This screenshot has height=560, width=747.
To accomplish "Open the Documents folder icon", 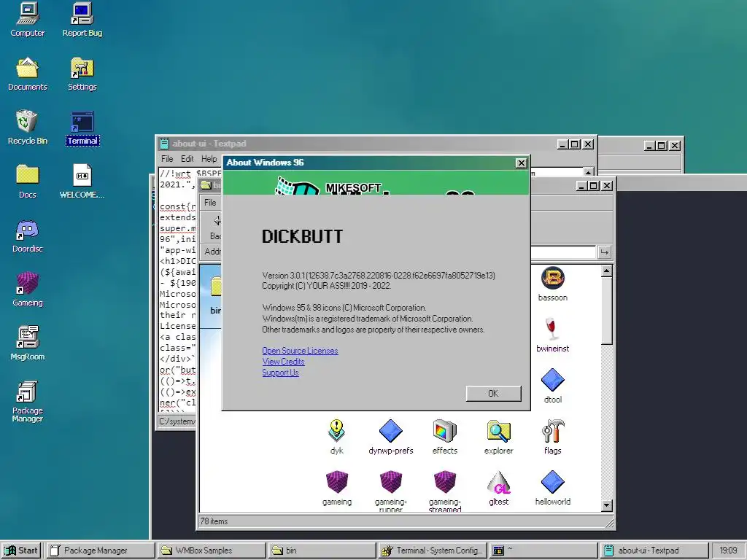I will 27,74.
